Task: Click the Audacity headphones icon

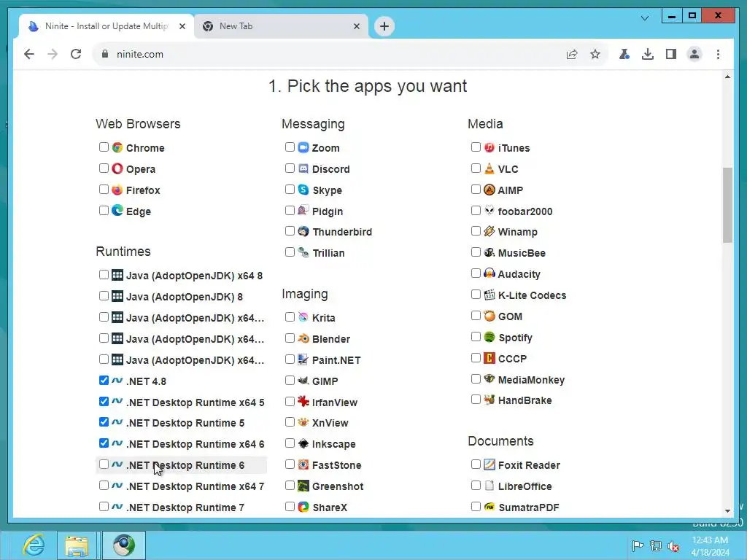Action: pyautogui.click(x=489, y=274)
